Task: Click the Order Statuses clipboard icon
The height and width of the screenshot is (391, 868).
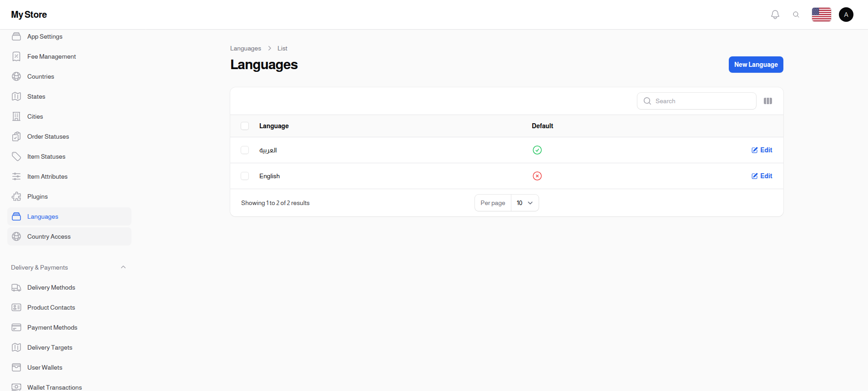Action: pos(16,136)
